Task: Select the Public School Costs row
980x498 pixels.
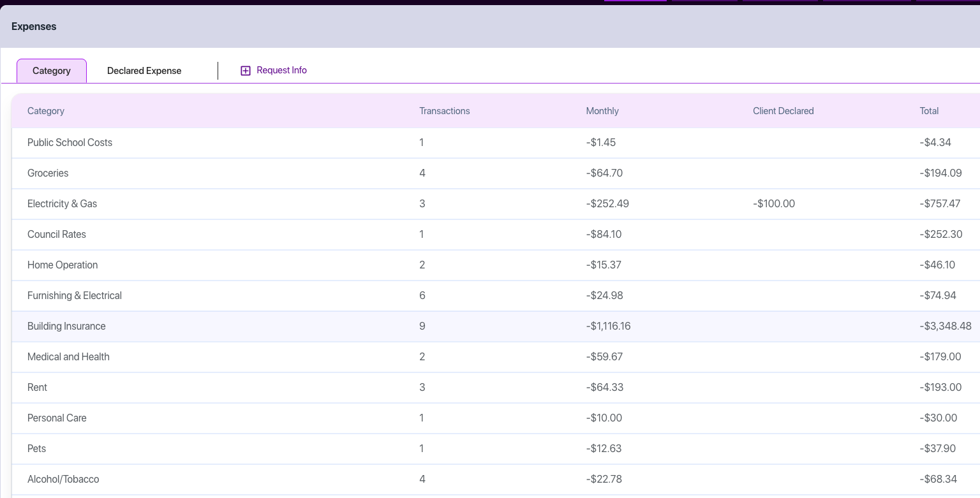Action: [x=70, y=142]
